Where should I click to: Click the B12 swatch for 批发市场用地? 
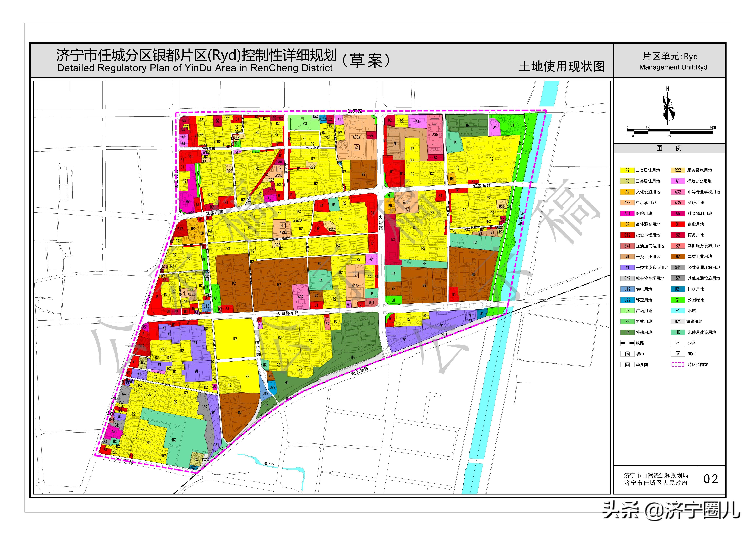(627, 235)
